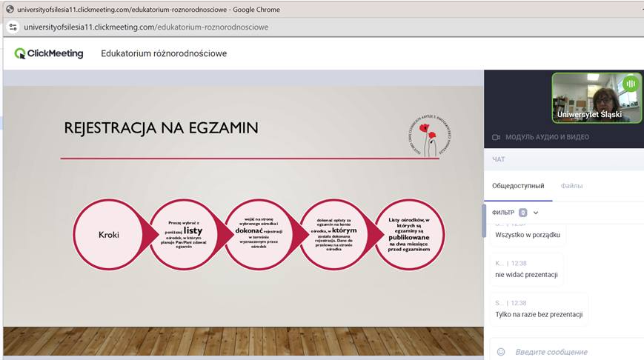The height and width of the screenshot is (360, 644).
Task: Expand the ФИЛЬТР dropdown chevron
Action: click(x=536, y=213)
